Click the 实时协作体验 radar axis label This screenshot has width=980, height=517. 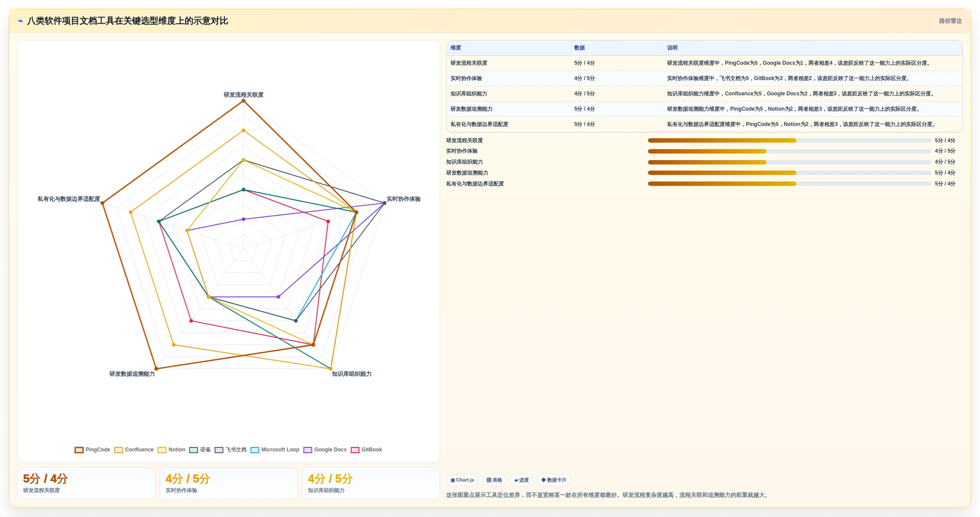point(403,199)
